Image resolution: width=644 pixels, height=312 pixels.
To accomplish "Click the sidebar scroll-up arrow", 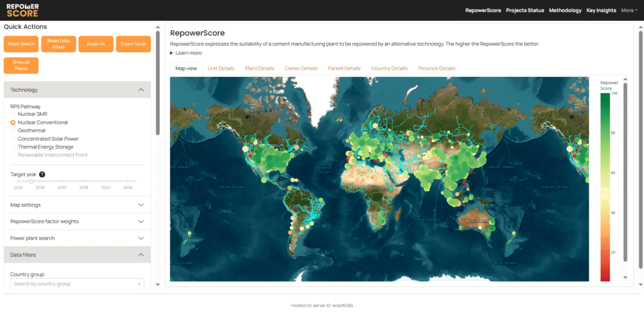I will pos(157,26).
